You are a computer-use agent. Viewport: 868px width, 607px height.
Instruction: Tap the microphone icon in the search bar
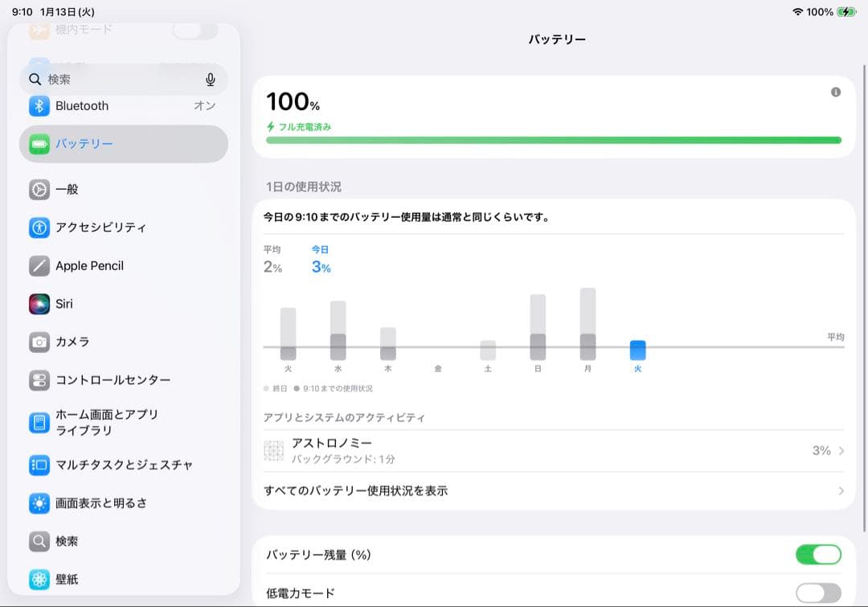210,79
